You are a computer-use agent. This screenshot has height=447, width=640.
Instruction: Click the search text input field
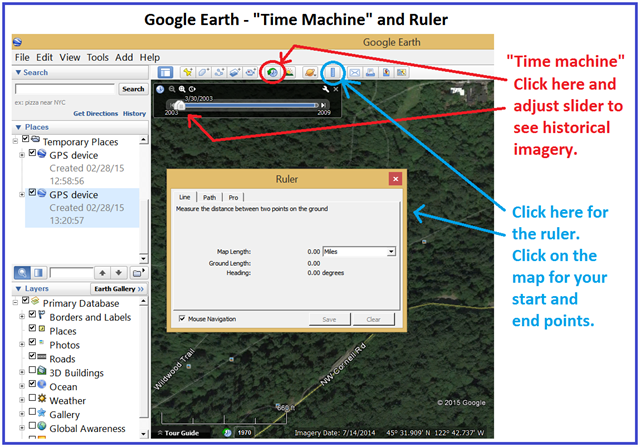tap(65, 89)
